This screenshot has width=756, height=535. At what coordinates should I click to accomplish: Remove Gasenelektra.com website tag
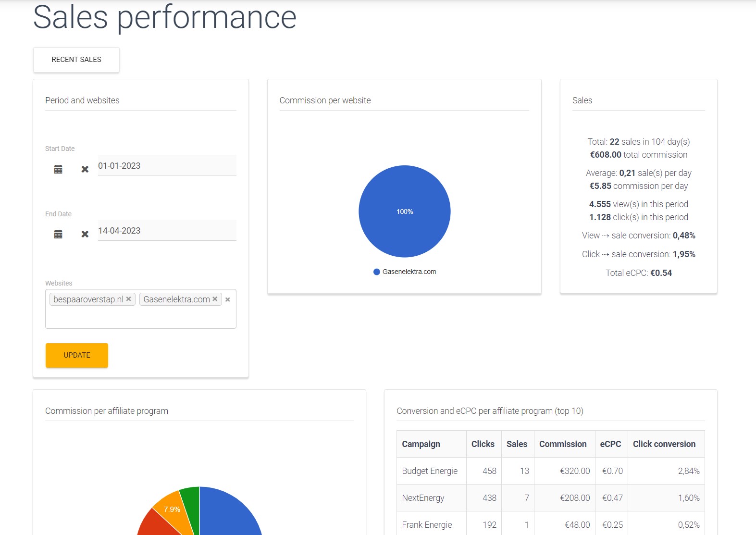pyautogui.click(x=215, y=299)
